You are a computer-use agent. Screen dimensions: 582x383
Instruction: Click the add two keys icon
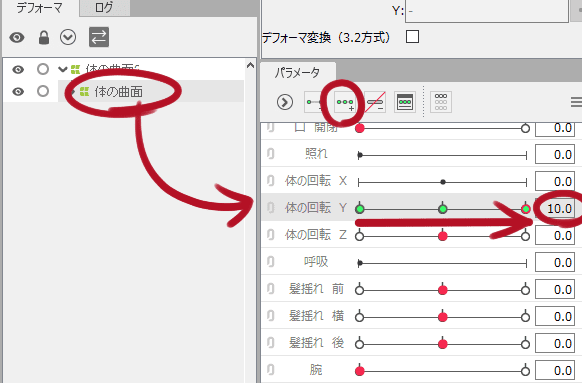click(x=314, y=102)
